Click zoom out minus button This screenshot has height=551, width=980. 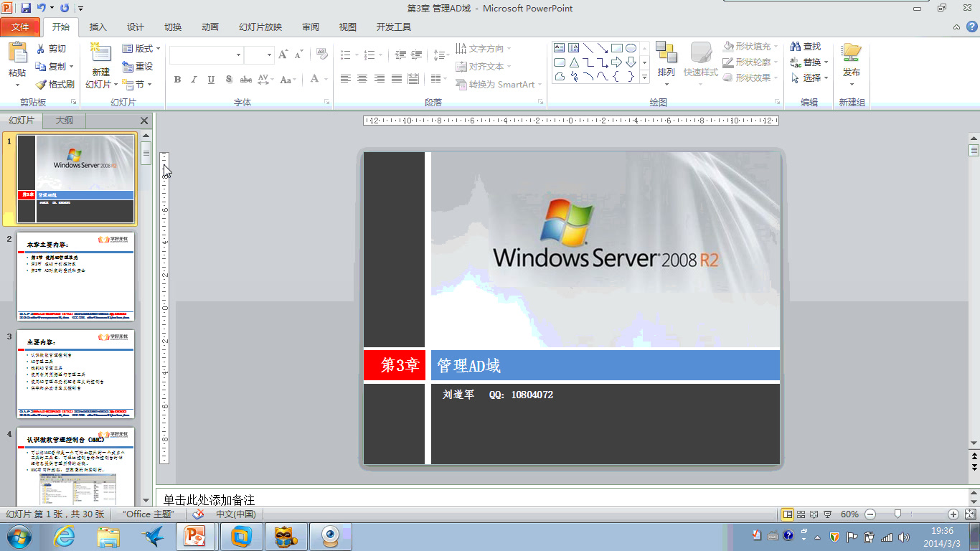click(x=870, y=514)
